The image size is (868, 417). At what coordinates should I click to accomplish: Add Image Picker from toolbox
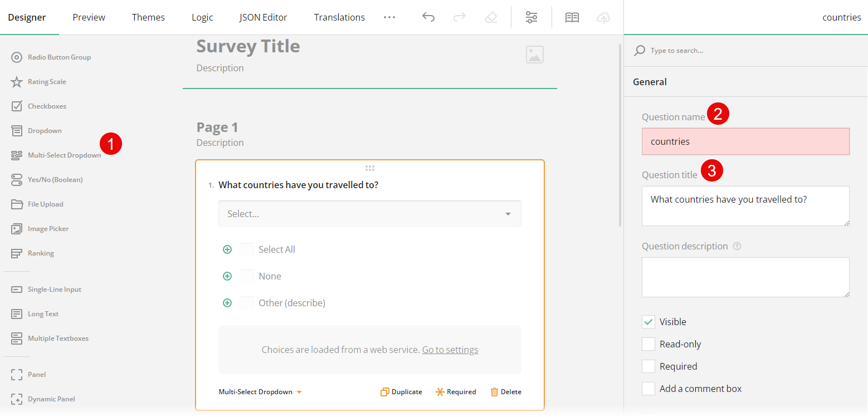click(x=48, y=229)
